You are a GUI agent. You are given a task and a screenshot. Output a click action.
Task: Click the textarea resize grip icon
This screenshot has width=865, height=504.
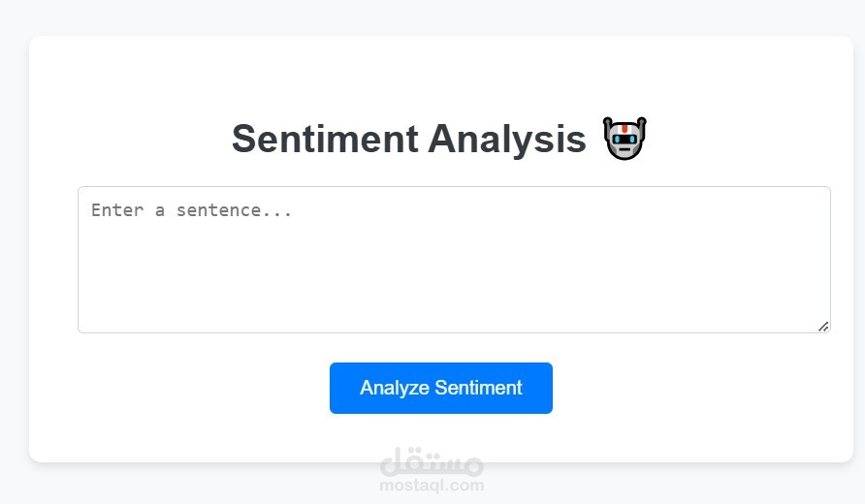[822, 326]
